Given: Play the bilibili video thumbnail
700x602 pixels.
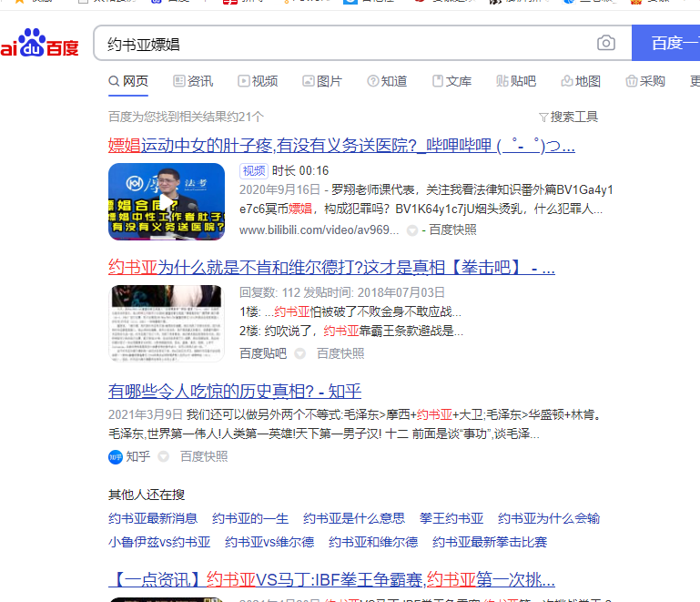Looking at the screenshot, I should pos(167,202).
